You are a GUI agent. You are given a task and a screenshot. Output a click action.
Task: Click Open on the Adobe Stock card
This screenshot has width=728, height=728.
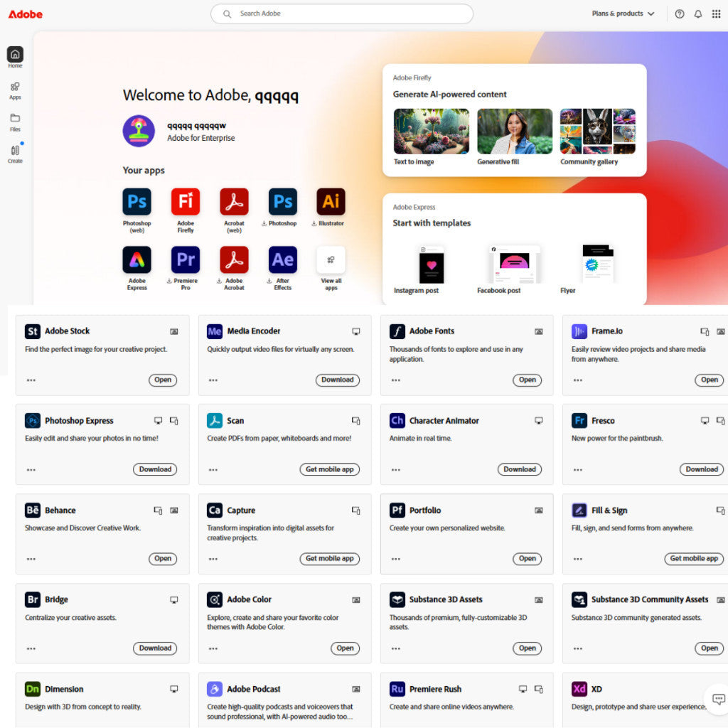tap(163, 380)
